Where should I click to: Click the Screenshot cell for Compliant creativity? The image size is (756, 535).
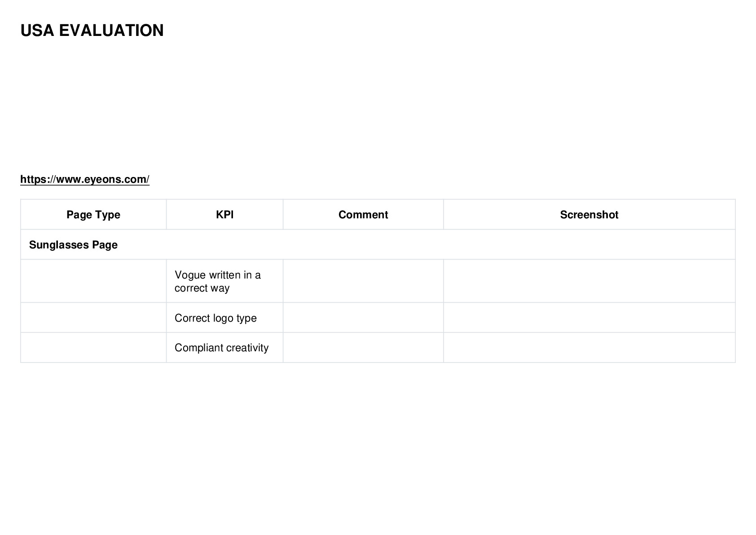tap(589, 348)
